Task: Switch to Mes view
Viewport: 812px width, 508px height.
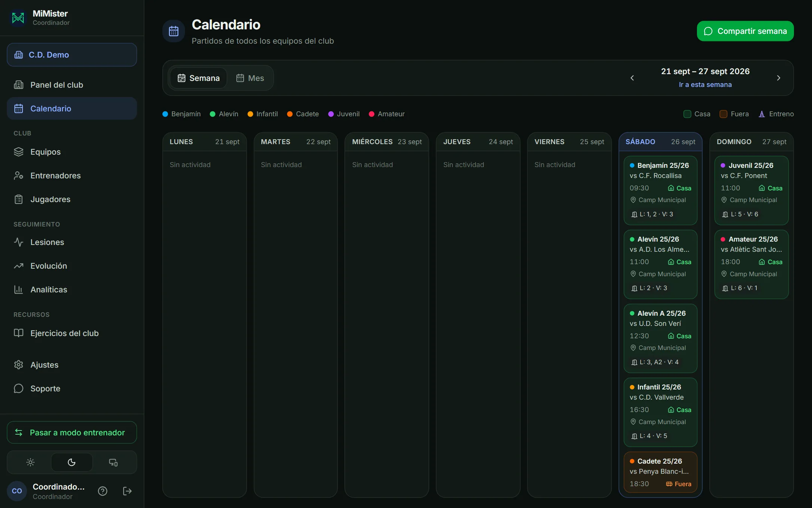Action: coord(250,78)
